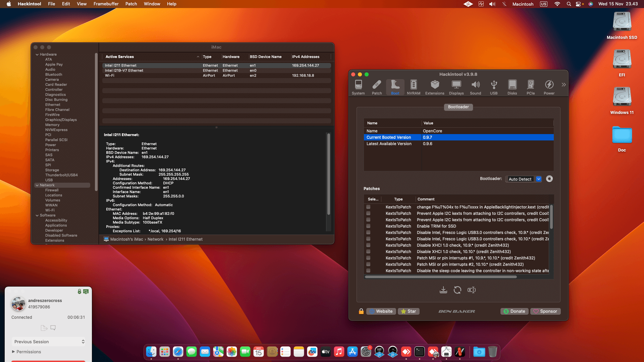Viewport: 644px width, 362px height.
Task: Click the bootloader disc icon beside Auto Detect
Action: point(549,179)
